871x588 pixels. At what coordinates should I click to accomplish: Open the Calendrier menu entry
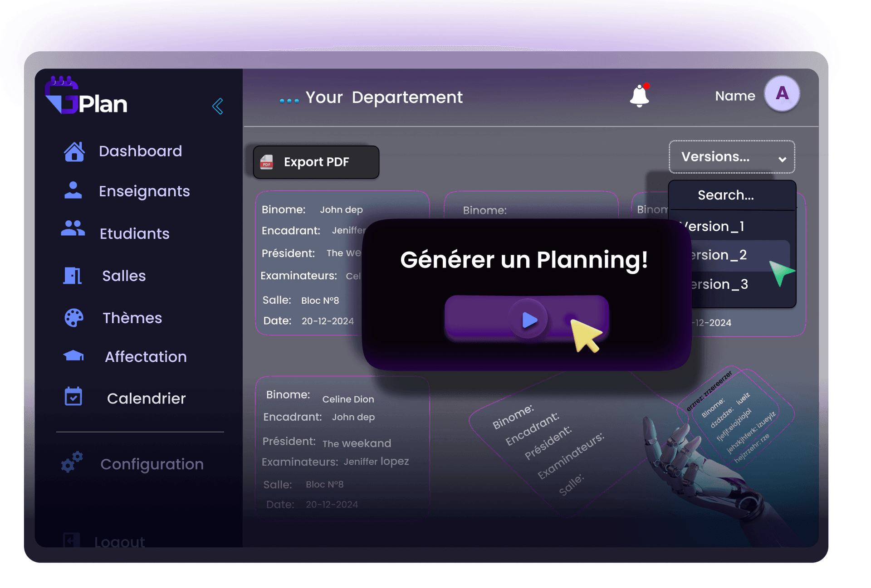pyautogui.click(x=146, y=398)
